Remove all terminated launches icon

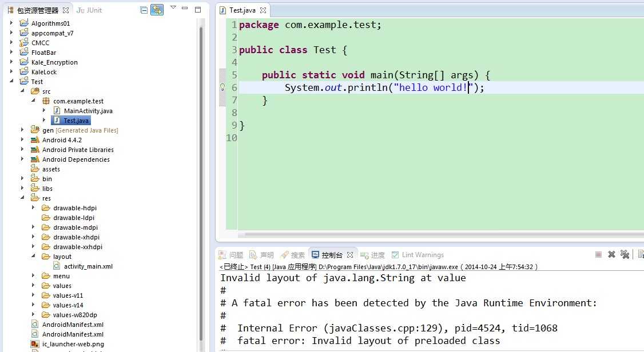625,254
